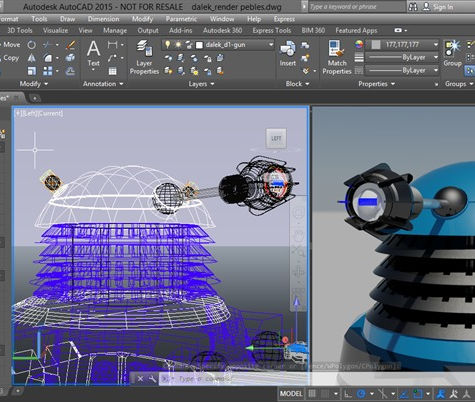Select the Mirror tool icon
The width and height of the screenshot is (475, 402).
32,58
